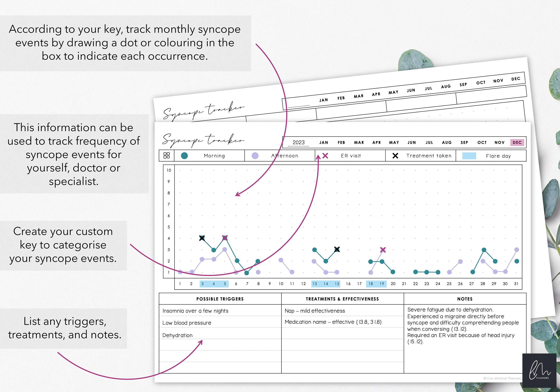
Task: Switch to the JAN month tab
Action: pos(324,142)
